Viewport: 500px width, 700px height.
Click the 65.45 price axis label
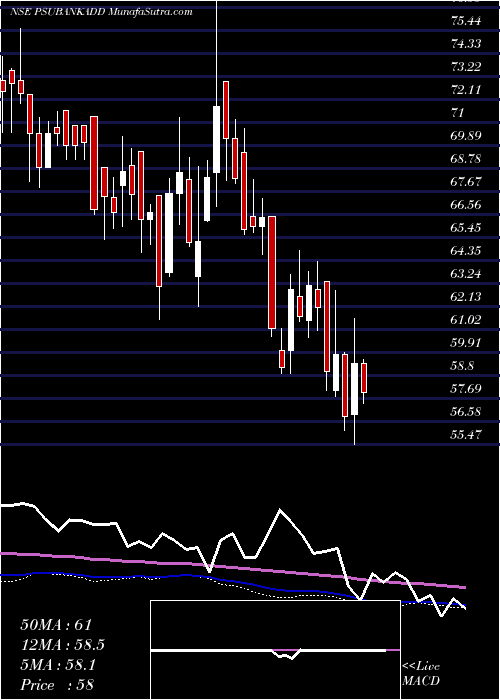tap(466, 228)
